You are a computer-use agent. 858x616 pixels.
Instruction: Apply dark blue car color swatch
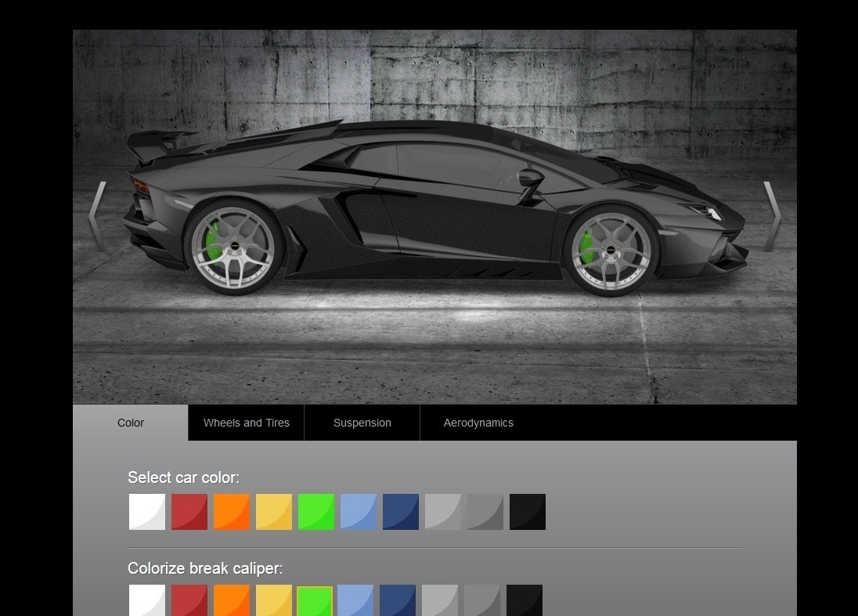[401, 512]
